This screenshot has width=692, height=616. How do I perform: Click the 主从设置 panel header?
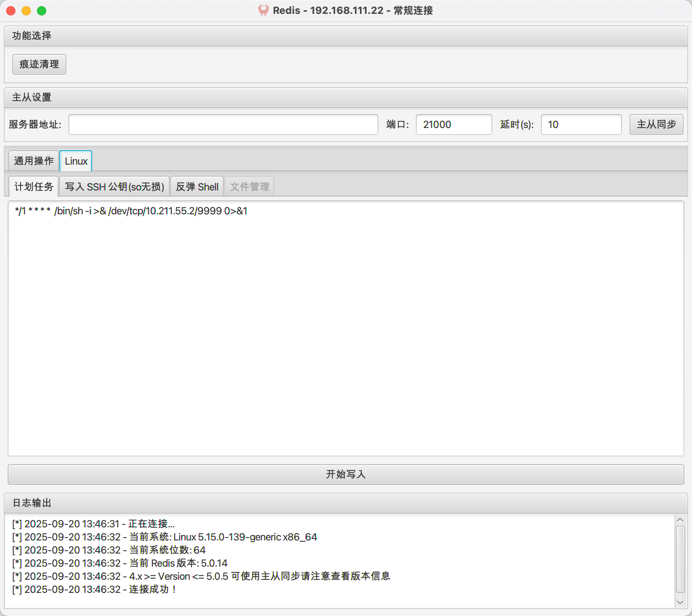tap(346, 98)
